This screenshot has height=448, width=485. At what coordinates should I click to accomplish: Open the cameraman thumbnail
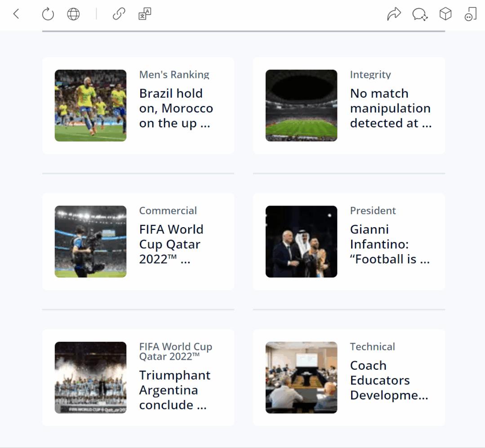pyautogui.click(x=91, y=242)
